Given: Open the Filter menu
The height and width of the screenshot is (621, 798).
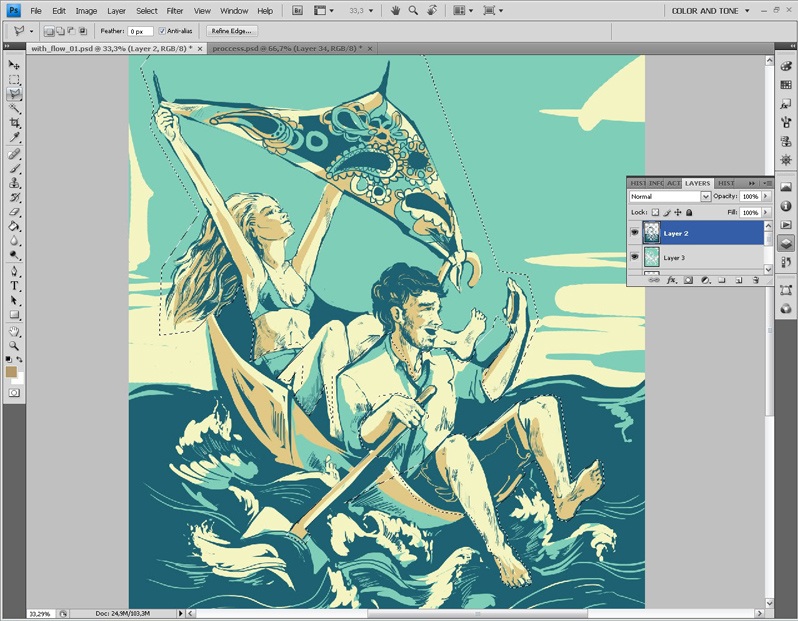Looking at the screenshot, I should point(175,10).
